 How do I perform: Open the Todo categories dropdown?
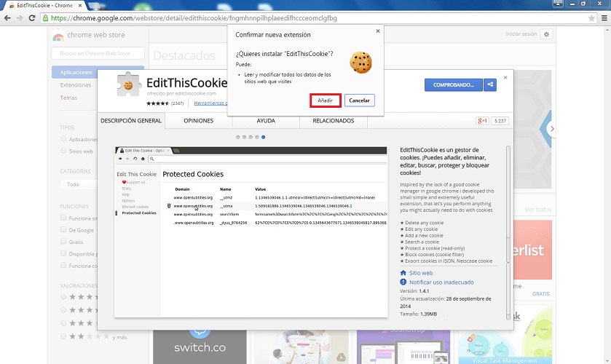pos(79,184)
